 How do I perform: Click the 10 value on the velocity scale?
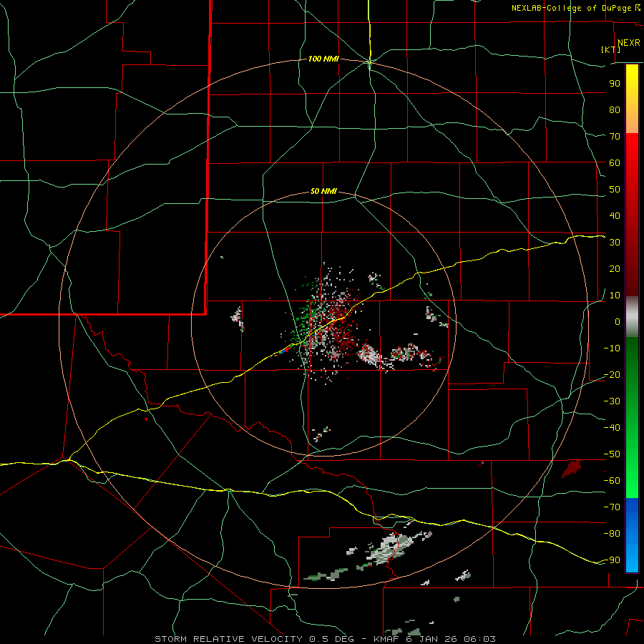point(615,296)
